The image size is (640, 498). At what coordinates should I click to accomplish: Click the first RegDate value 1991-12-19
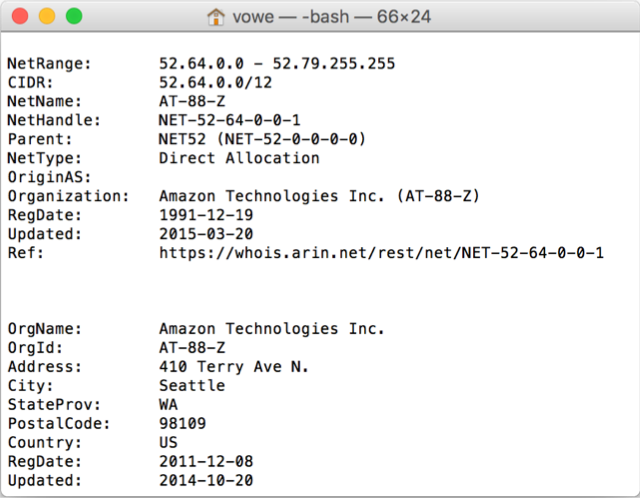point(205,215)
